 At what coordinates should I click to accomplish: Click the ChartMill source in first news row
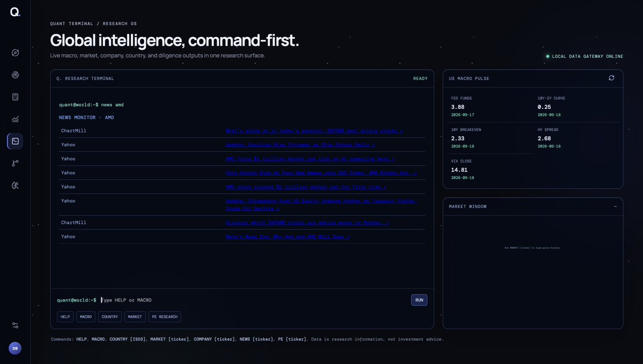click(73, 131)
